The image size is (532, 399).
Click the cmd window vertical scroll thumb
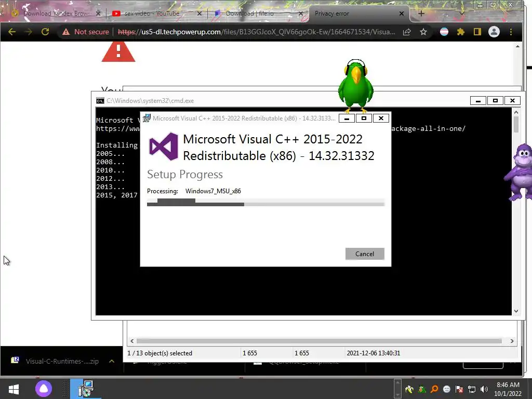516,125
